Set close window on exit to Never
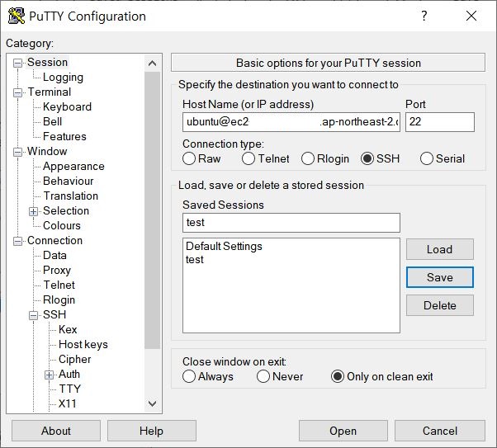The width and height of the screenshot is (497, 448). tap(263, 376)
